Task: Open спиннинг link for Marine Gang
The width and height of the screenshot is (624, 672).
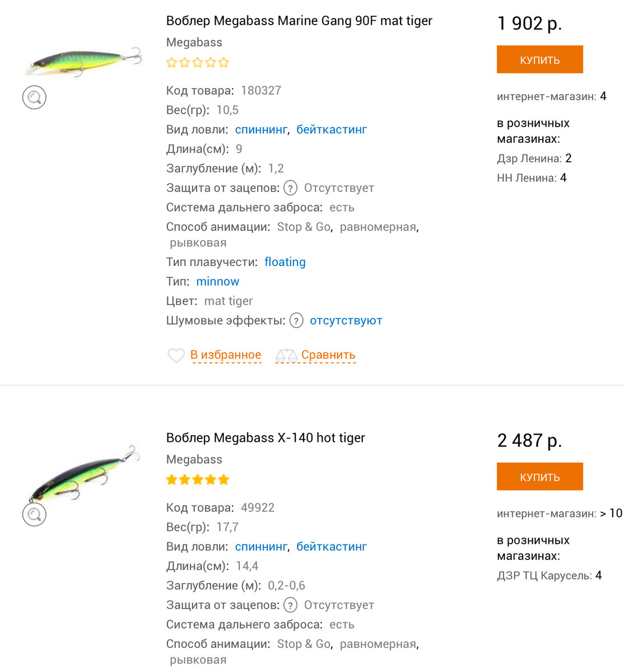Action: [261, 130]
